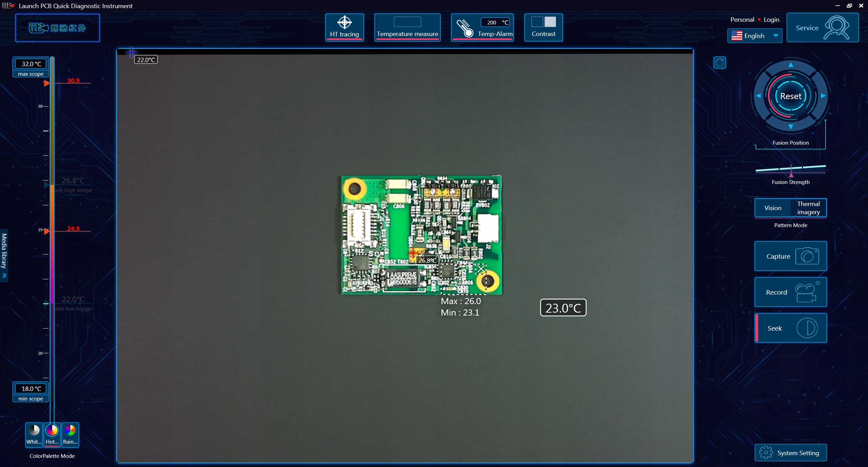Image resolution: width=868 pixels, height=467 pixels.
Task: Capture a snapshot with camera button
Action: pyautogui.click(x=790, y=256)
